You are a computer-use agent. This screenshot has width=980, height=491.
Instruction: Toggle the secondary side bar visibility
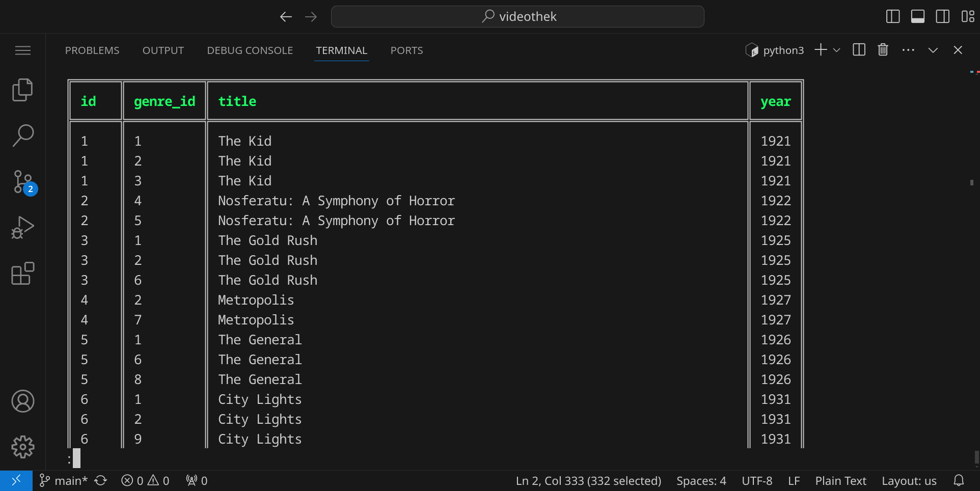click(x=942, y=16)
